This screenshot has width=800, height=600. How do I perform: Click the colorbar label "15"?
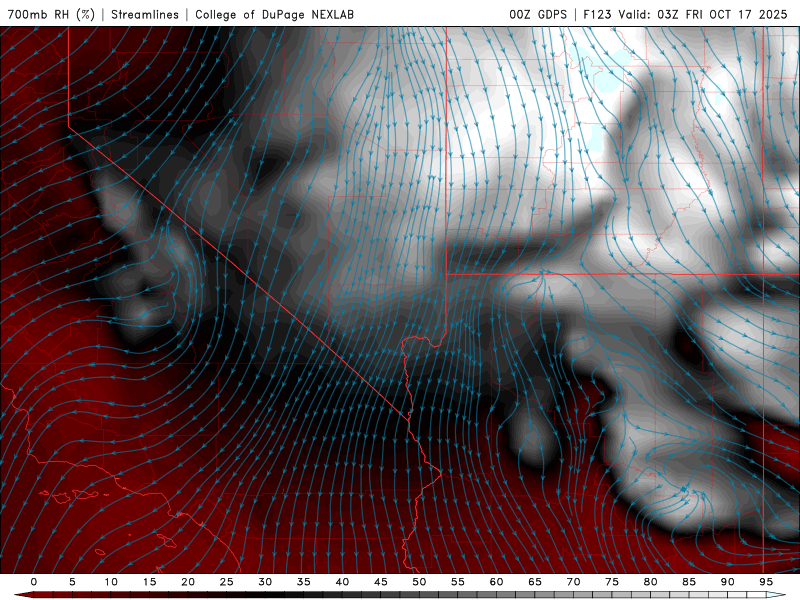(149, 582)
